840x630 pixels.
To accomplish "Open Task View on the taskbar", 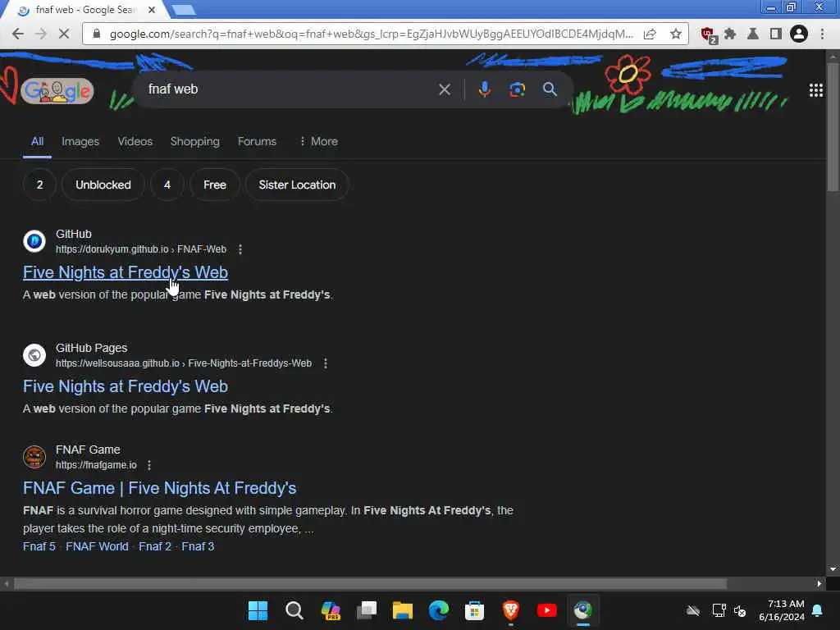I will [x=367, y=610].
